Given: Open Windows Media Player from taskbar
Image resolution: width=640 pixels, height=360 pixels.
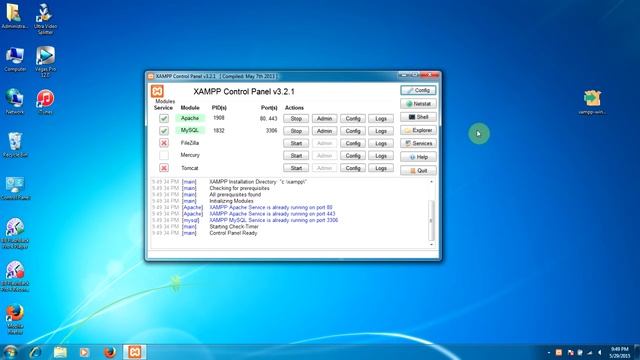Looking at the screenshot, I should pos(84,352).
